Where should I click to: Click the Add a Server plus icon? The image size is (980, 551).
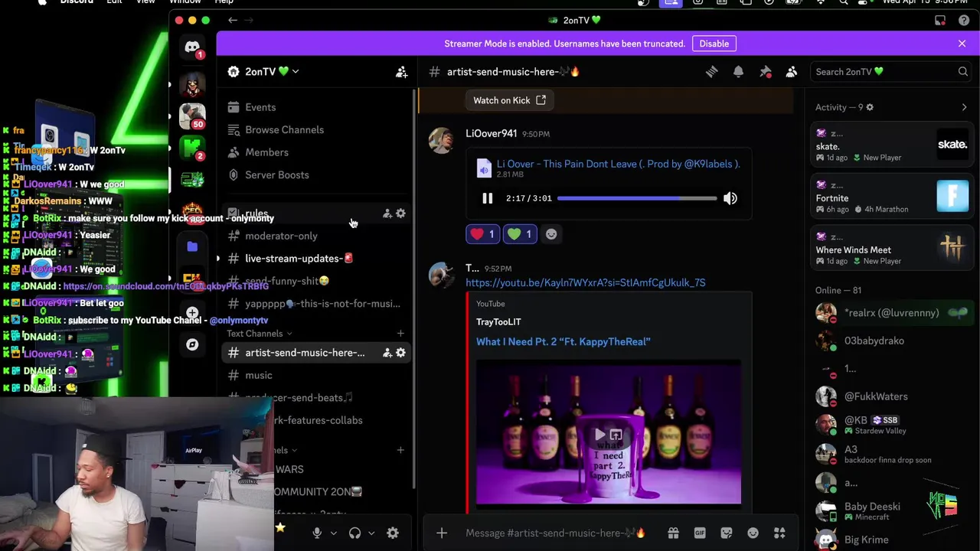(192, 313)
